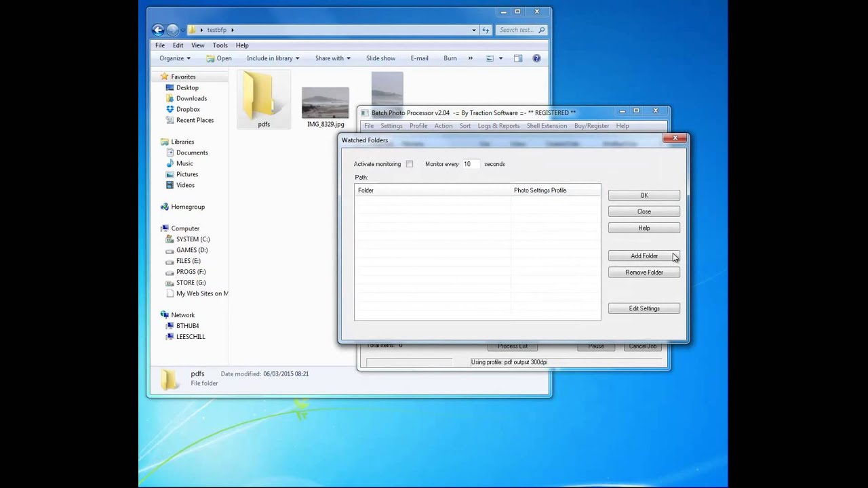This screenshot has height=488, width=868.
Task: Click the Explorer search box
Action: (521, 30)
